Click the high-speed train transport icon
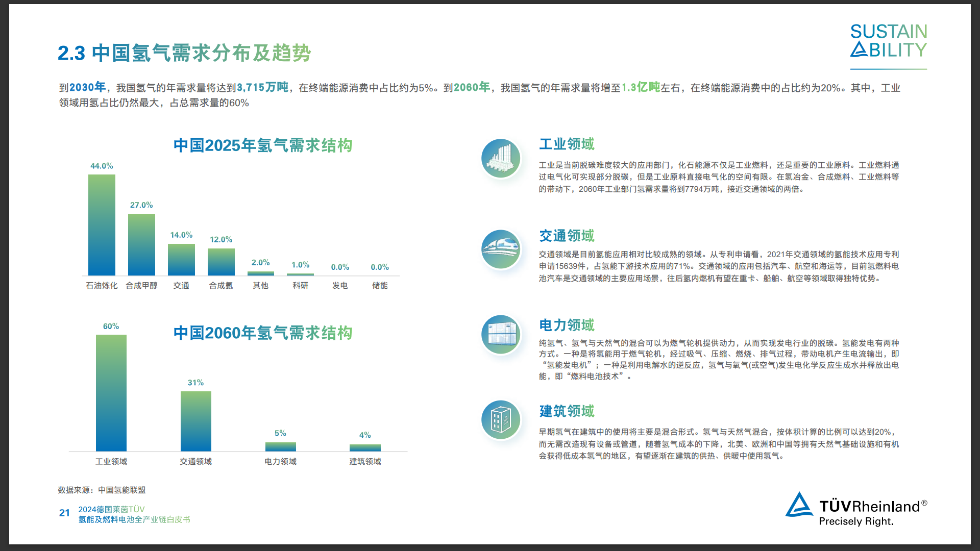Screen dimensions: 980x551 tap(501, 249)
